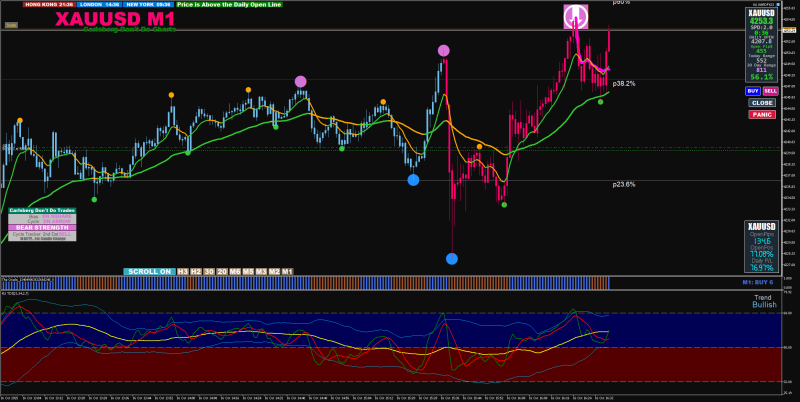Viewport: 800px width, 402px height.
Task: Switch to the M1 timeframe
Action: pos(288,271)
